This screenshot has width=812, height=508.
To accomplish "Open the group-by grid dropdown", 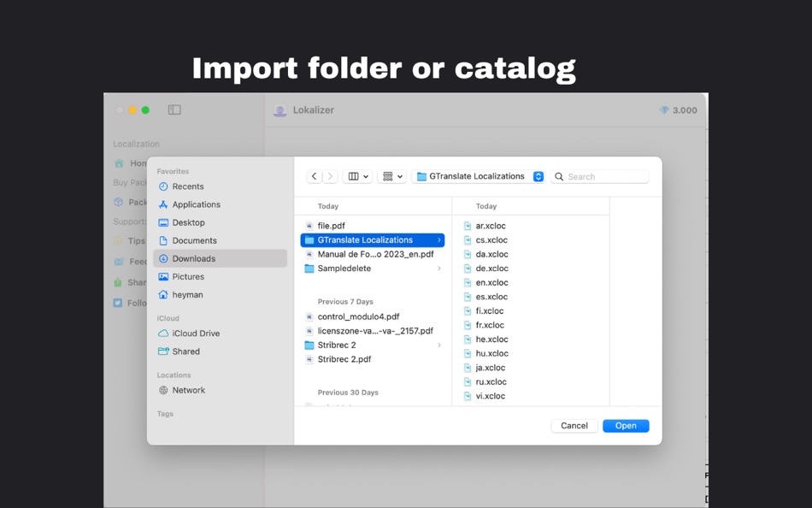I will click(392, 176).
